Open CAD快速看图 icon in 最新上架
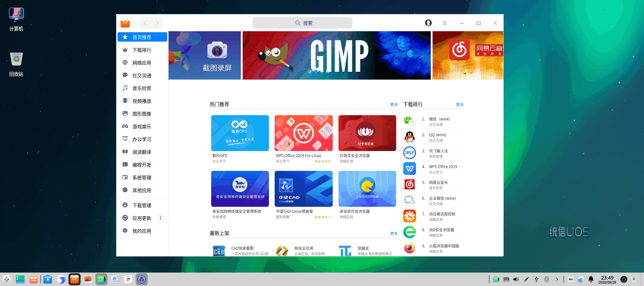The image size is (644, 286). pos(219,251)
